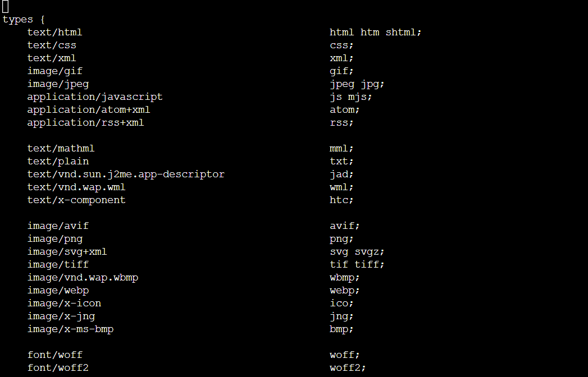
Task: Click the 'svg svgz;' extensions
Action: (357, 252)
